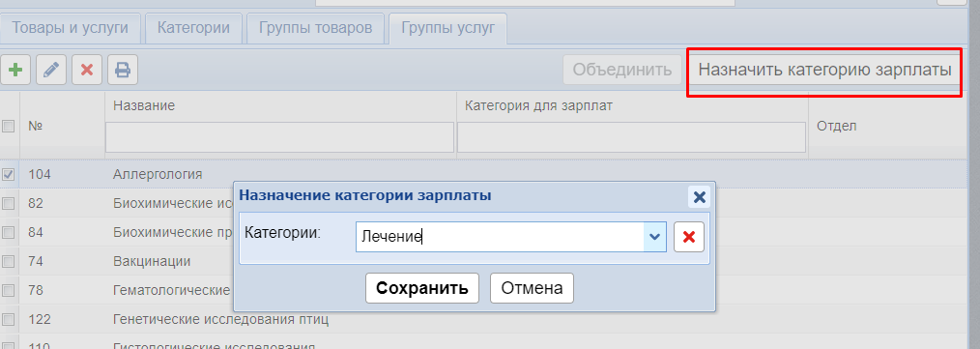Click Назначить категорию зарплаты button
Image resolution: width=980 pixels, height=349 pixels.
pyautogui.click(x=824, y=70)
